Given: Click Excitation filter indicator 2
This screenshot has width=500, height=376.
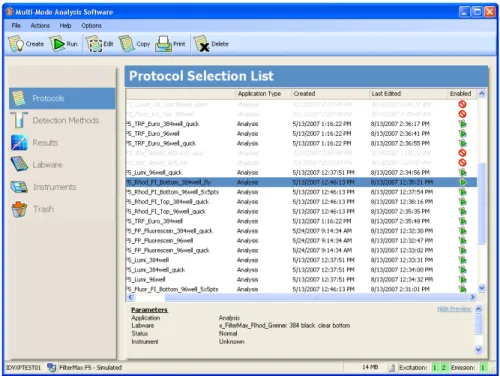Looking at the screenshot, I should [x=444, y=367].
